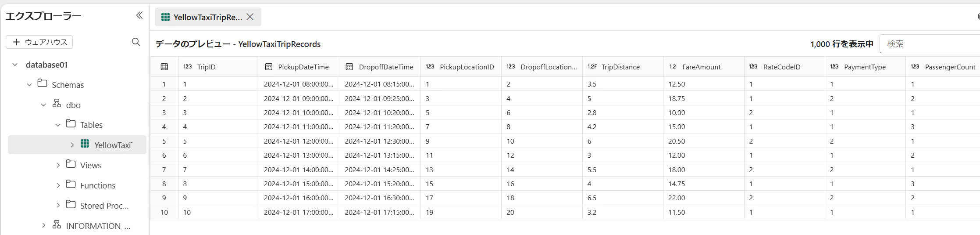980x235 pixels.
Task: Collapse the Explorer pane with double chevron
Action: coord(139,15)
